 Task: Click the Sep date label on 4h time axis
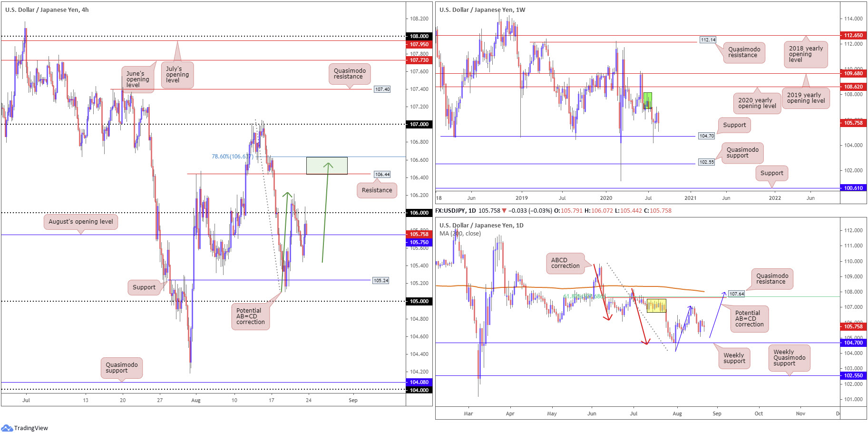[353, 400]
